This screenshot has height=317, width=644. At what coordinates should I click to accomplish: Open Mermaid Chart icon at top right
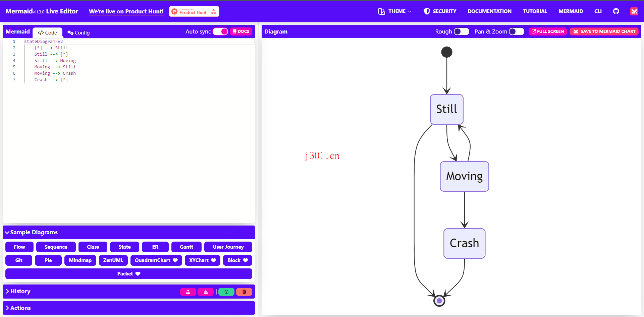pyautogui.click(x=634, y=11)
